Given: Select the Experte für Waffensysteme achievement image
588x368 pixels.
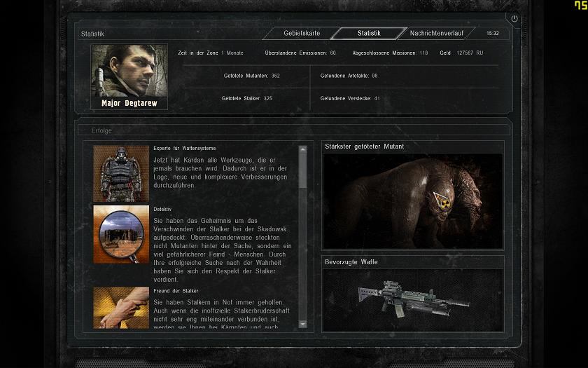Looking at the screenshot, I should [121, 174].
